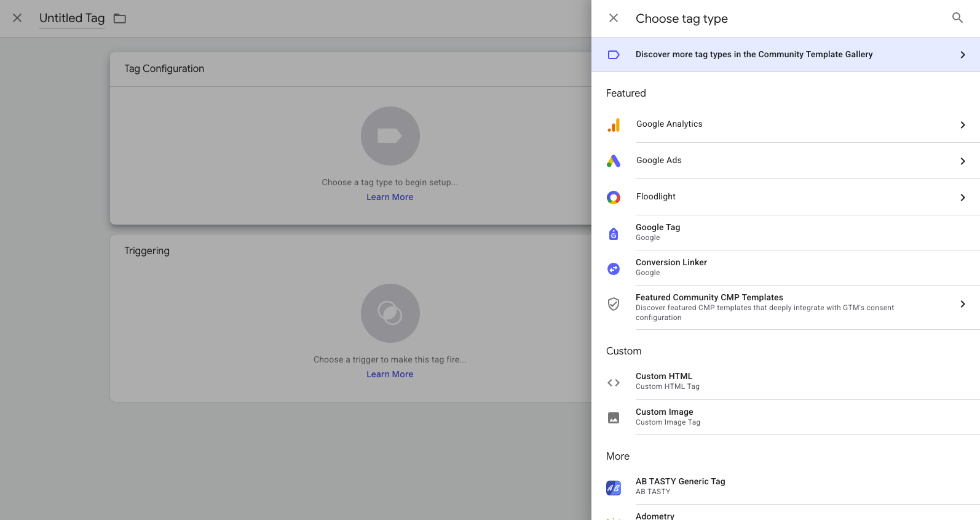Click the Community Template Gallery tag icon
The image size is (980, 520).
tap(613, 55)
